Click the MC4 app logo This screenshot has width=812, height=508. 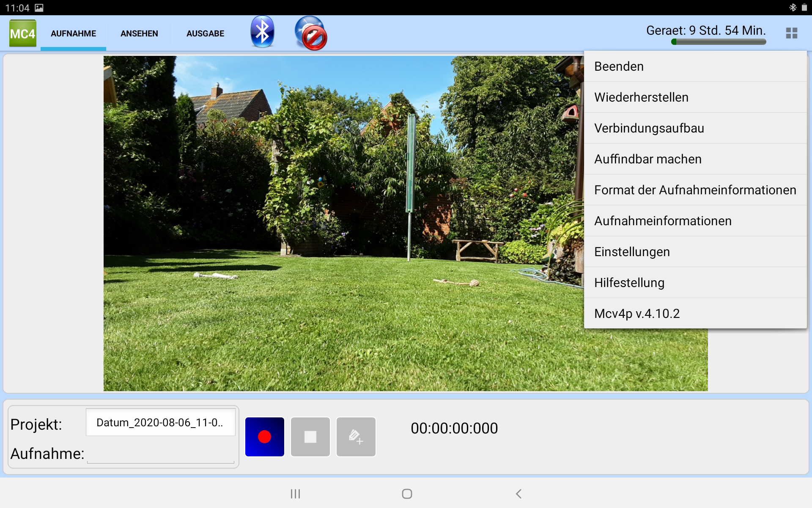23,33
